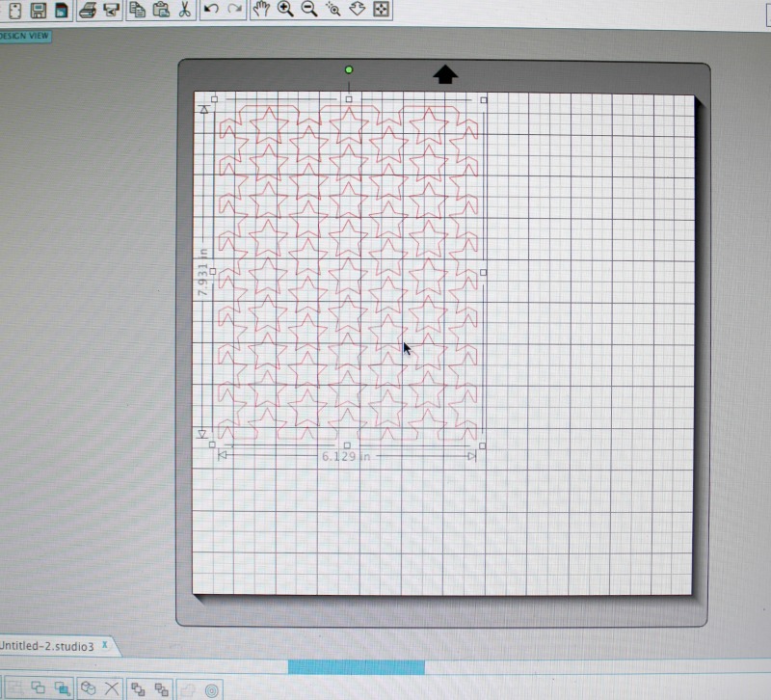Click the Paste clipboard icon
This screenshot has width=771, height=700.
coord(161,10)
